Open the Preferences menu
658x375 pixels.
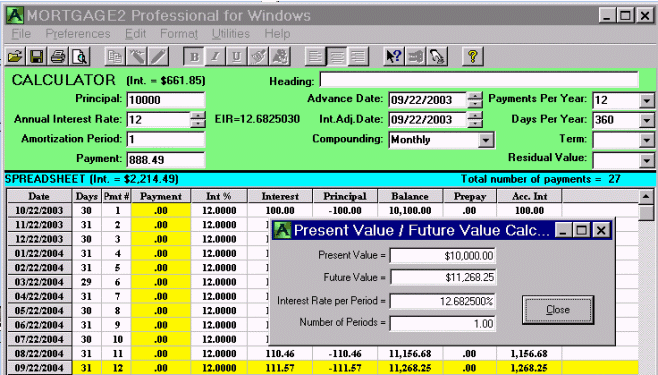(78, 34)
